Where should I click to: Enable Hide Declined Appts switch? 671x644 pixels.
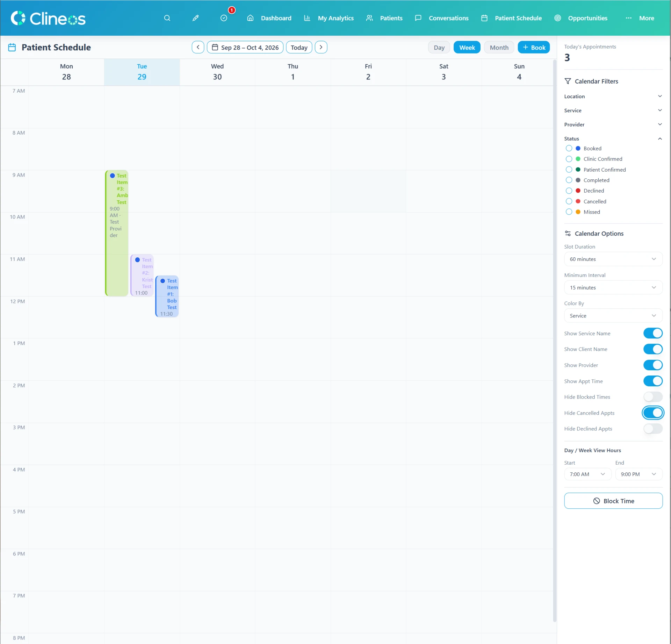[653, 429]
